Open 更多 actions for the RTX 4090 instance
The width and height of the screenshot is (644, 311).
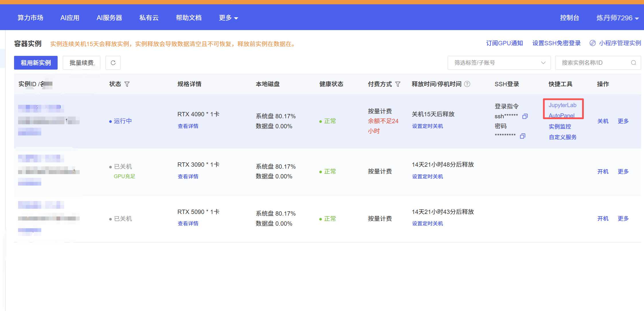coord(623,121)
